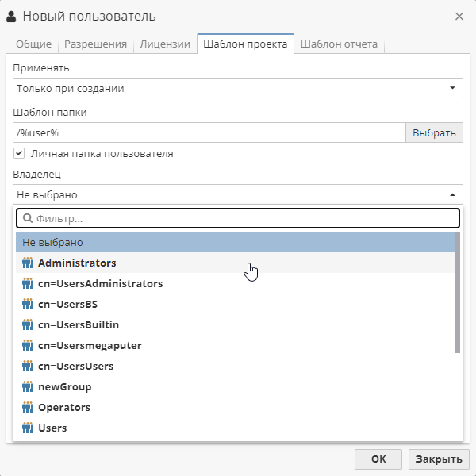Click the Закрыть button

click(x=439, y=459)
